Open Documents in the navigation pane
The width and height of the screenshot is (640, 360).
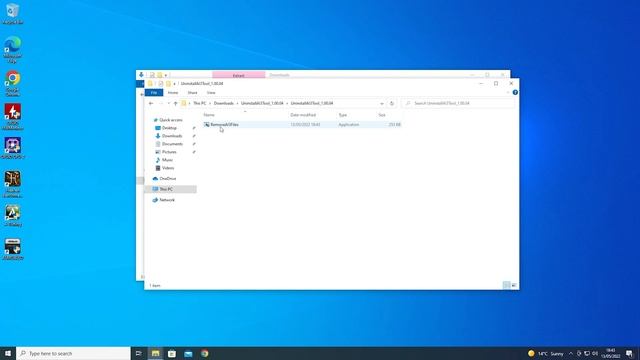pyautogui.click(x=172, y=144)
